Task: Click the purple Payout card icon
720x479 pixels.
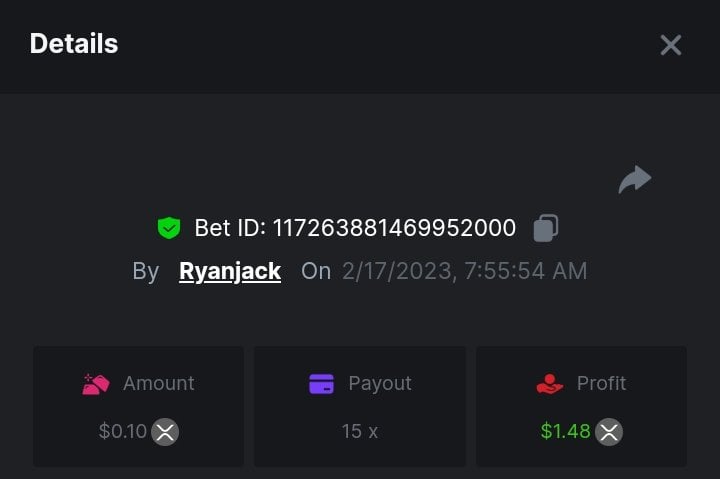Action: pos(322,383)
